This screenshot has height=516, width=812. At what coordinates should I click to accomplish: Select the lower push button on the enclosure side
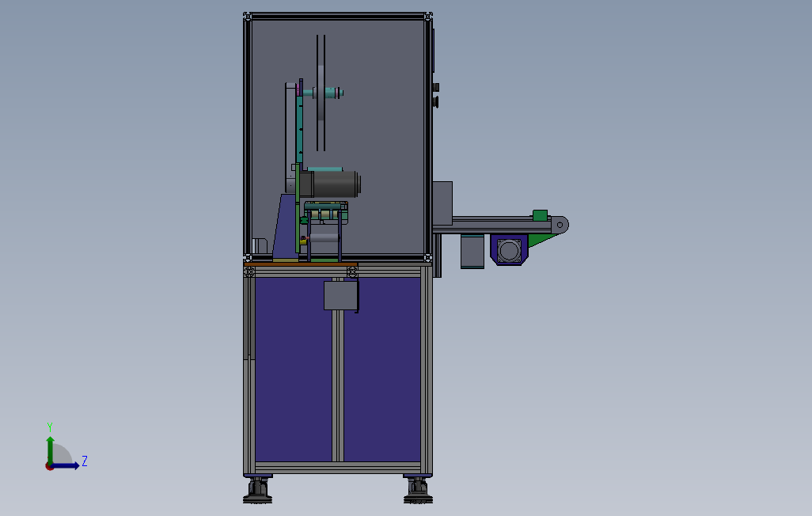pyautogui.click(x=436, y=101)
